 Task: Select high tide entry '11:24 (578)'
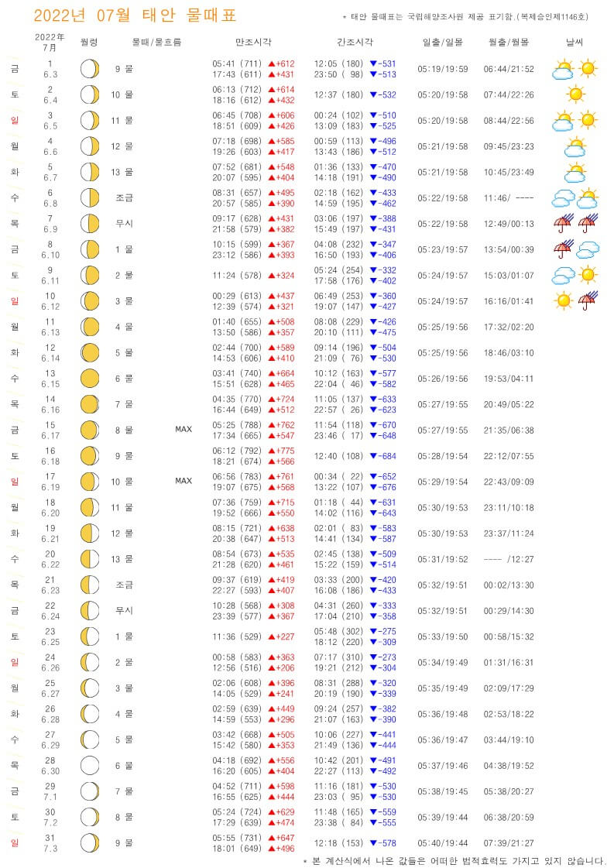236,275
